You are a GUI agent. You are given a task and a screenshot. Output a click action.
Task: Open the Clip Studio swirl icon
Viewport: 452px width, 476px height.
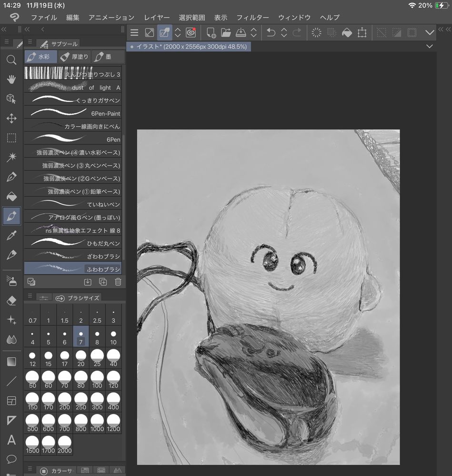point(191,32)
